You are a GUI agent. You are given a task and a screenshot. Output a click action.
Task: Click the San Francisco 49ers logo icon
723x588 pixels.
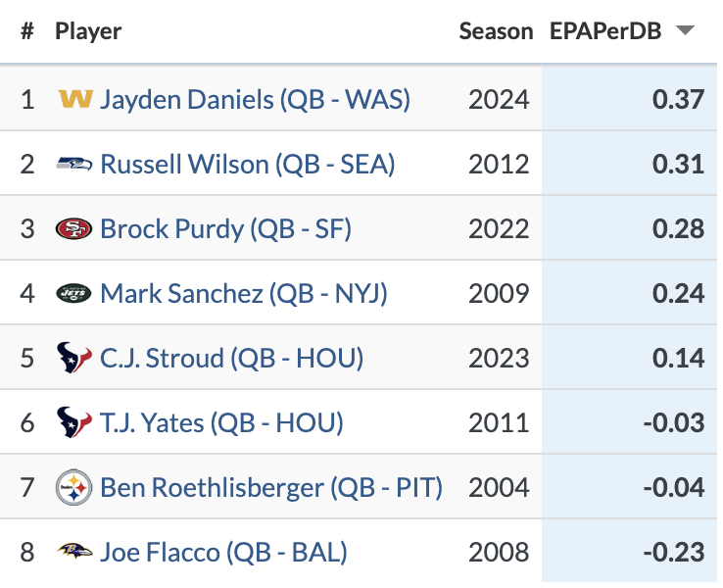pos(75,228)
